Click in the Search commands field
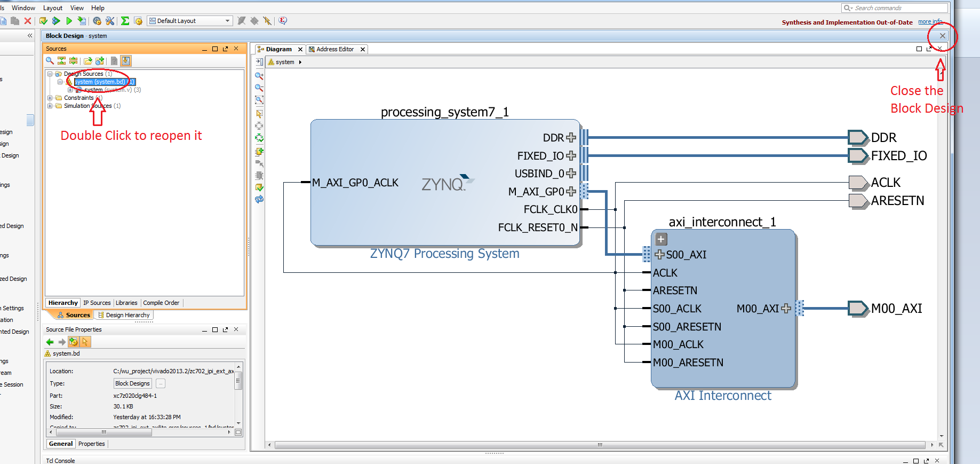Screen dimensions: 980x464 click(895, 8)
